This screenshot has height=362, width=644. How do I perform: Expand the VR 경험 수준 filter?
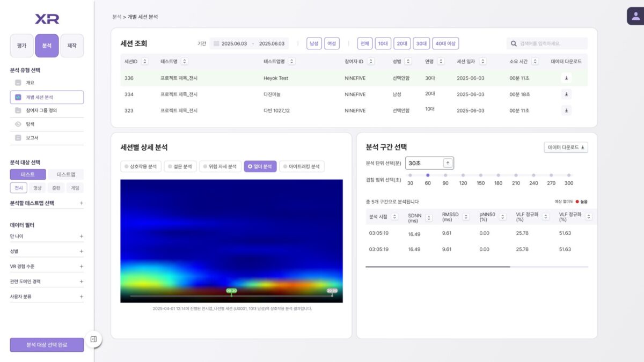click(81, 267)
